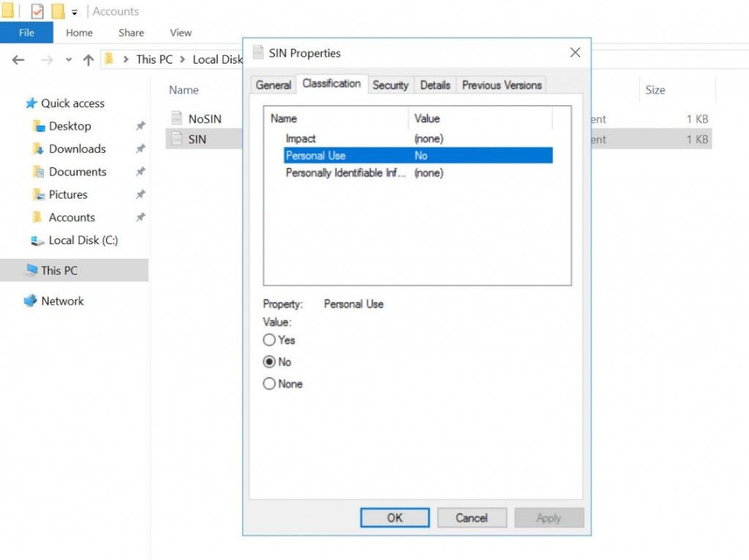Viewport: 749px width, 560px height.
Task: Open Local Disk (C:) in navigation pane
Action: click(83, 240)
